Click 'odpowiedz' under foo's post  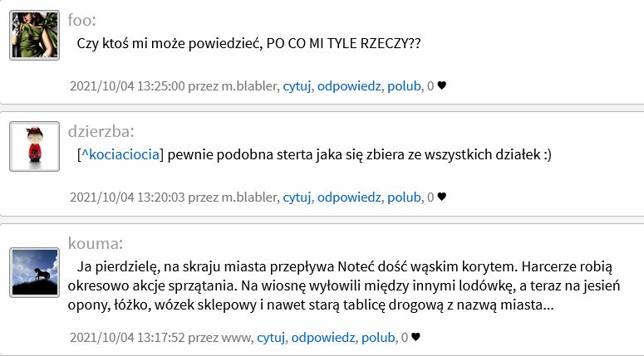click(x=349, y=86)
